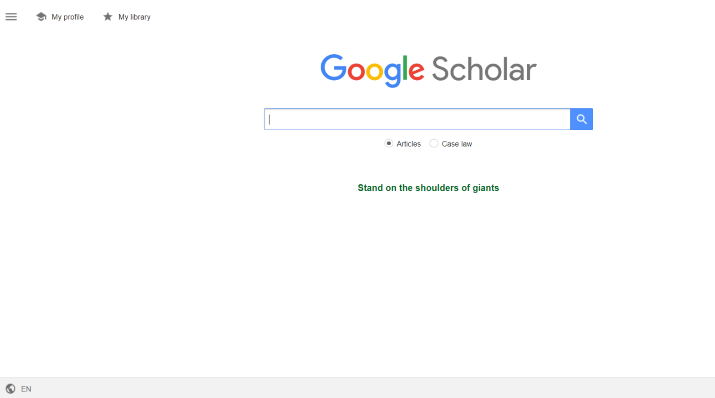
Task: Open My library page
Action: pos(134,17)
